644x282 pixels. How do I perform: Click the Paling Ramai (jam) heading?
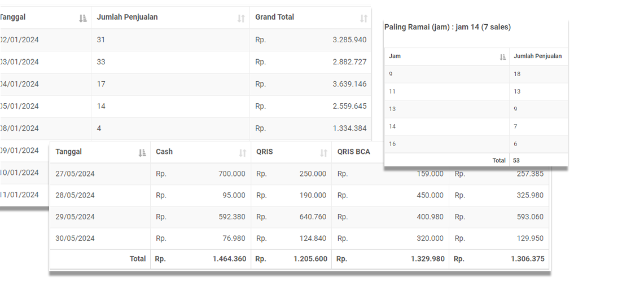pyautogui.click(x=447, y=27)
